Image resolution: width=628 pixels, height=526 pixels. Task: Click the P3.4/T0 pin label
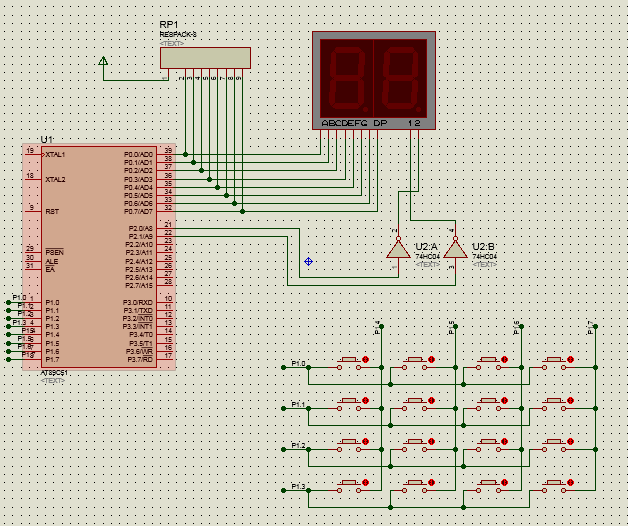tap(141, 335)
